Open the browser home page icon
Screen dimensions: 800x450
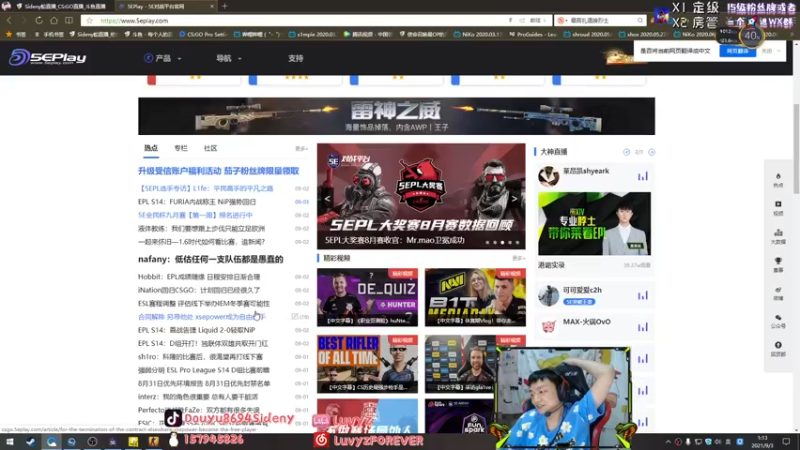tap(54, 20)
